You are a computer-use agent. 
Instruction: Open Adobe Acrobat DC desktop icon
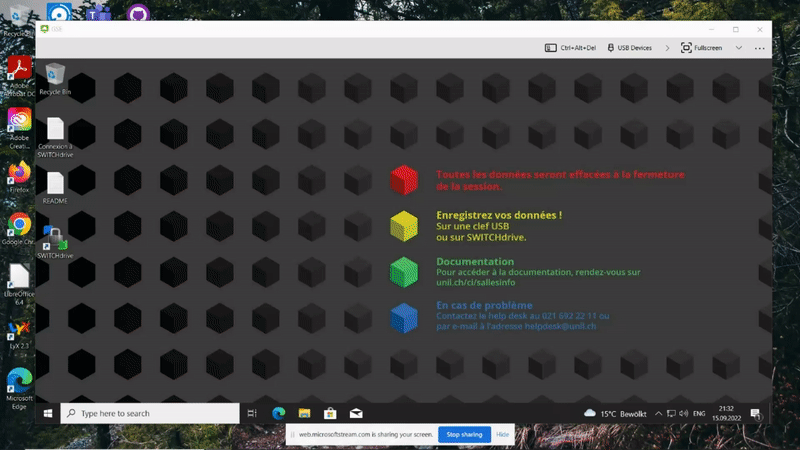(x=18, y=68)
